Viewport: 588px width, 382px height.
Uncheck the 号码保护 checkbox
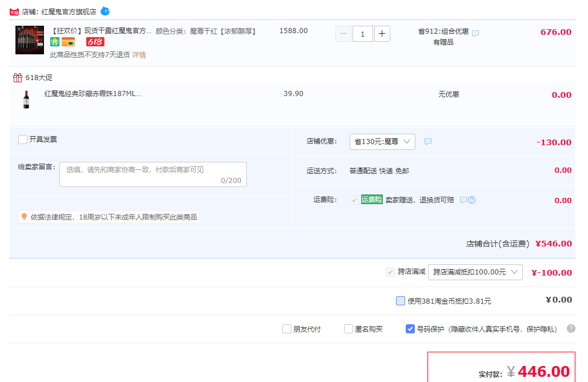tap(410, 329)
